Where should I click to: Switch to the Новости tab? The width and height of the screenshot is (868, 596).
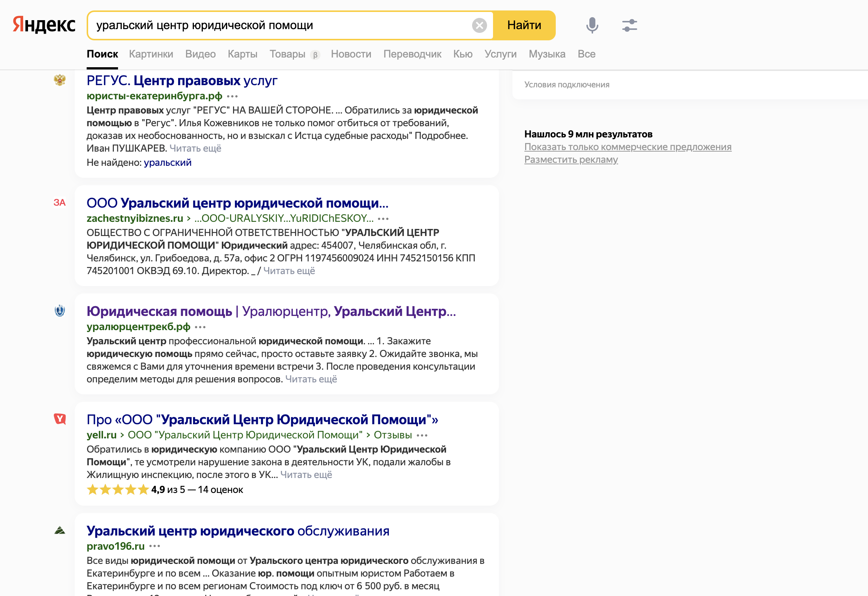pos(351,54)
